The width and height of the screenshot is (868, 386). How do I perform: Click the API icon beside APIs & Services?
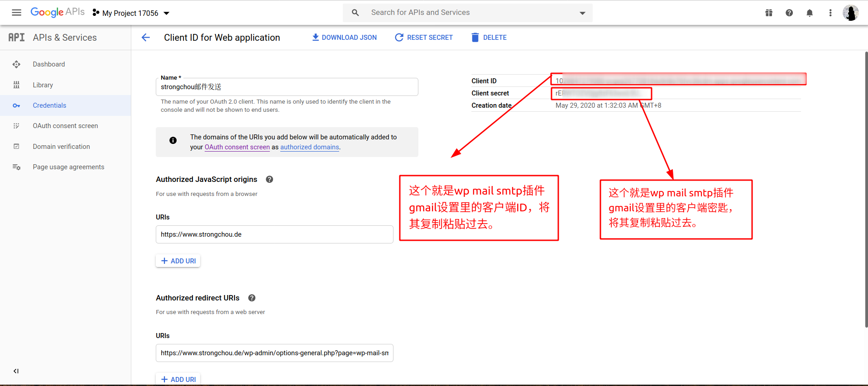17,38
